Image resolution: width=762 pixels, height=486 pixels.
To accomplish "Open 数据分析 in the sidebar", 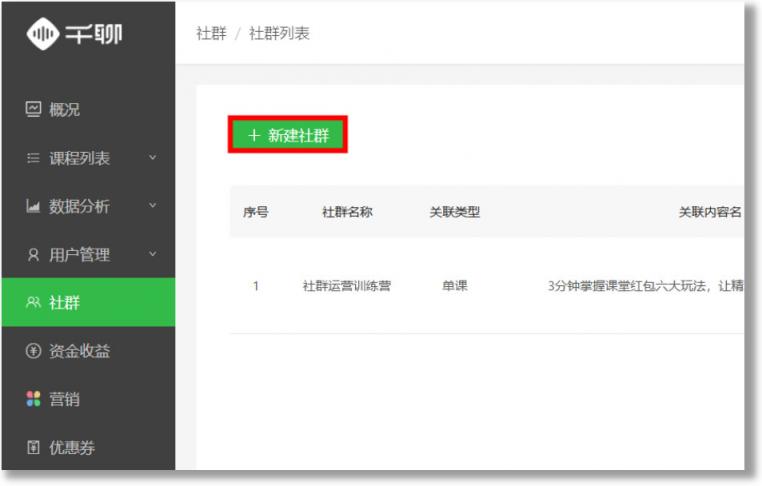I will point(88,206).
